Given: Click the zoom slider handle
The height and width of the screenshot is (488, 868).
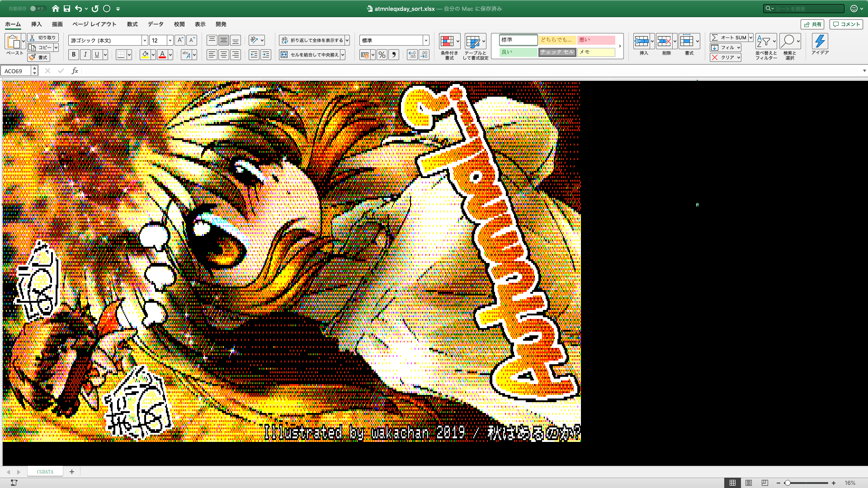Looking at the screenshot, I should tap(788, 483).
